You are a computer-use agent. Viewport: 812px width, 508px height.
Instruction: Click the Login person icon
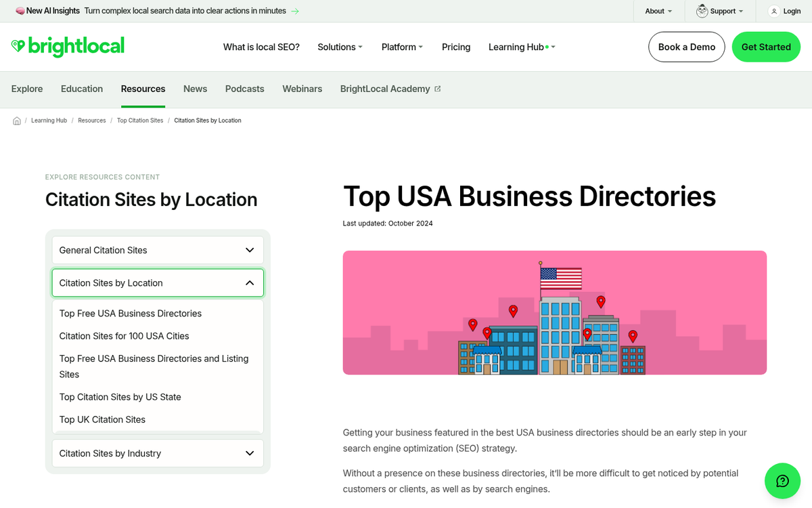point(773,11)
